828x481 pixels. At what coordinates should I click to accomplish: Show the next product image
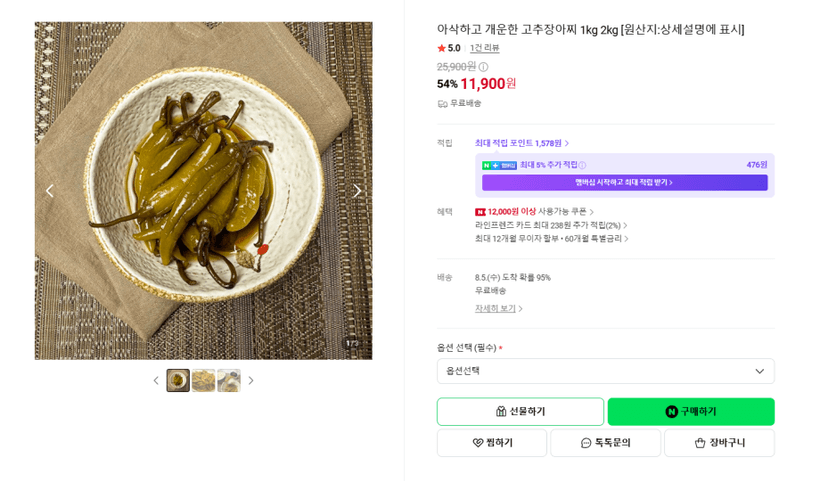click(357, 191)
